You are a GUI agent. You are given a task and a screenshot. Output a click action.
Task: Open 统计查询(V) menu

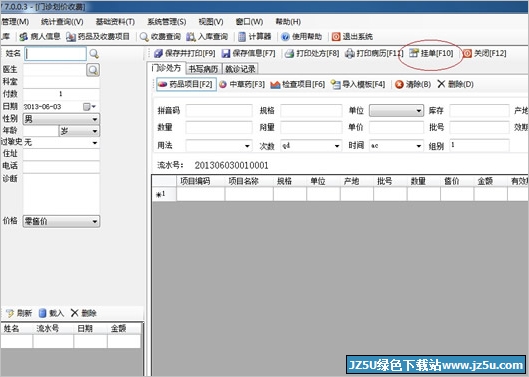point(62,22)
